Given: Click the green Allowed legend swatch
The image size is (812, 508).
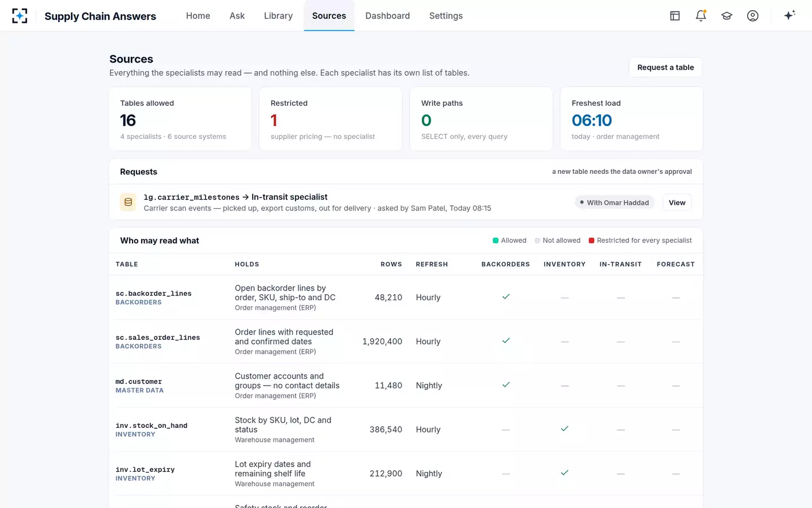Looking at the screenshot, I should click(x=496, y=240).
